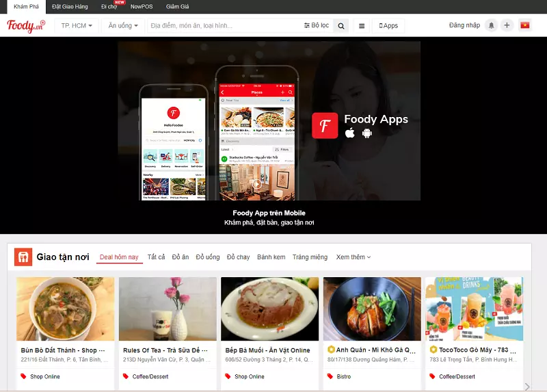Click the Foody Apps banner image

(x=269, y=121)
